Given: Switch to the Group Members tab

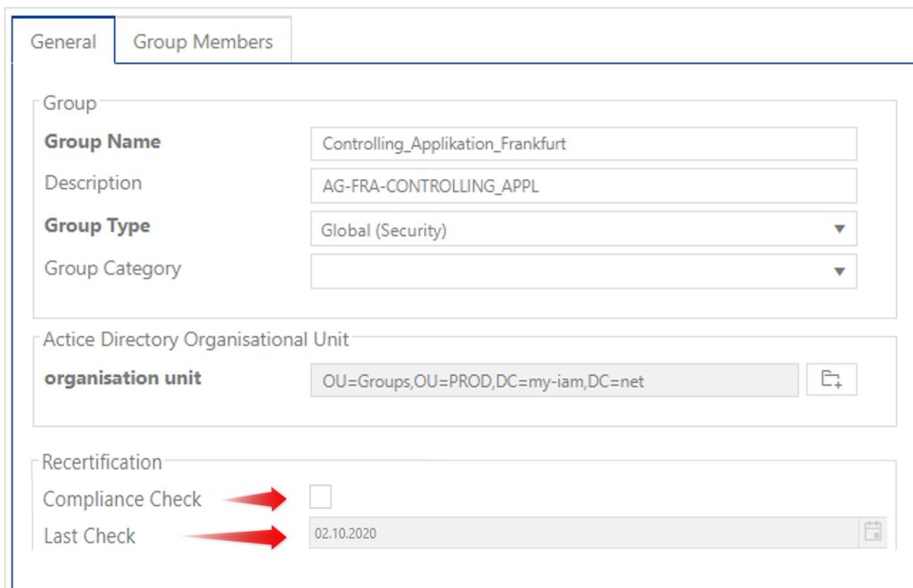Looking at the screenshot, I should [x=203, y=41].
